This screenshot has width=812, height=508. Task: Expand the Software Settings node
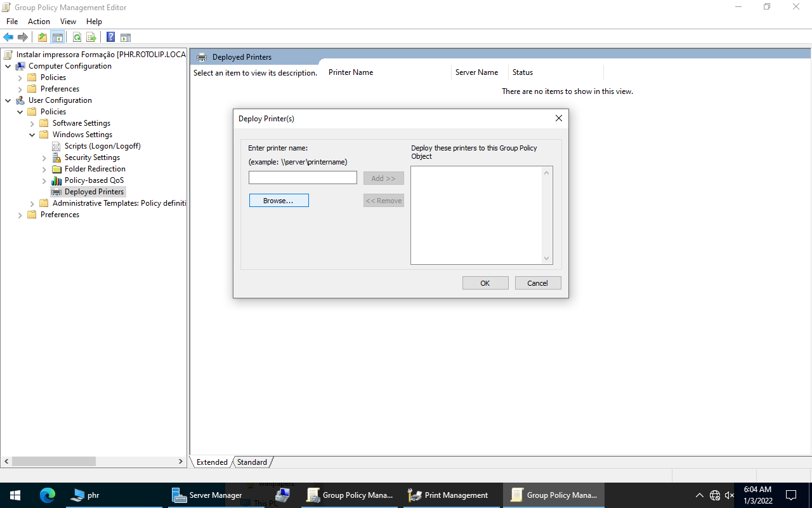click(32, 123)
